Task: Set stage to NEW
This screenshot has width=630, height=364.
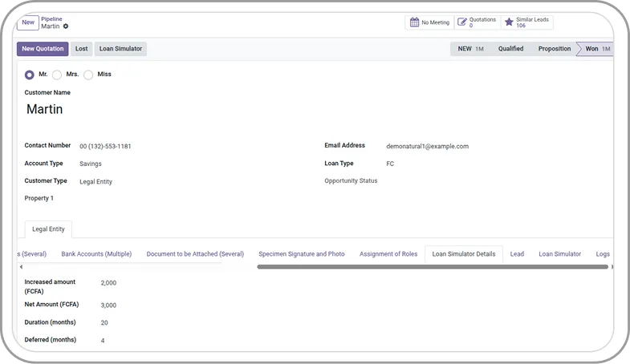Action: (x=470, y=49)
